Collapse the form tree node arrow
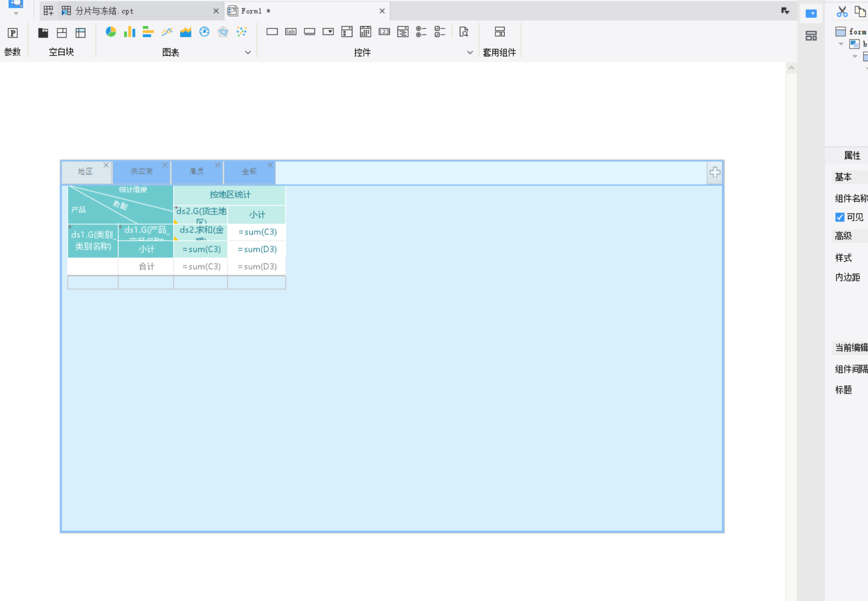Screen dimensions: 868x601 pos(841,44)
